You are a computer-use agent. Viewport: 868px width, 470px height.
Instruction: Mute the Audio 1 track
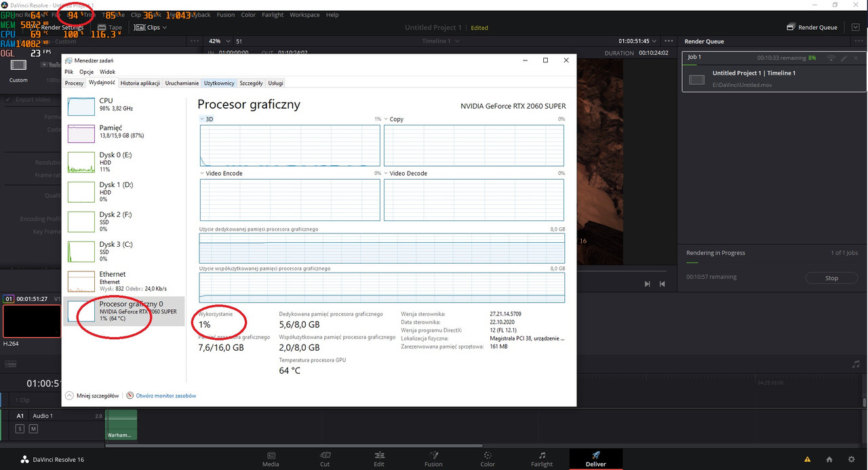(x=33, y=429)
